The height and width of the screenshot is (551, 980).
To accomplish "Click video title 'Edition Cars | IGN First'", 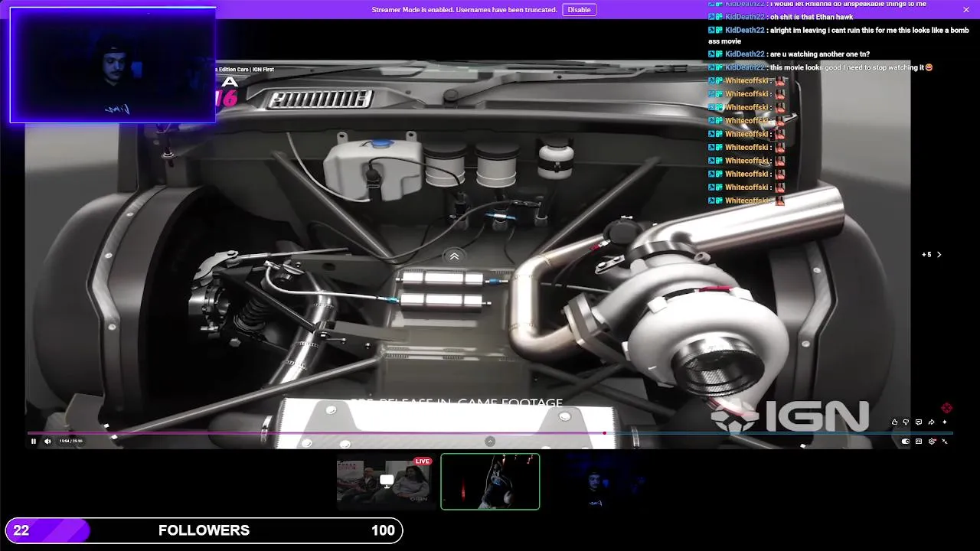I will pyautogui.click(x=244, y=70).
